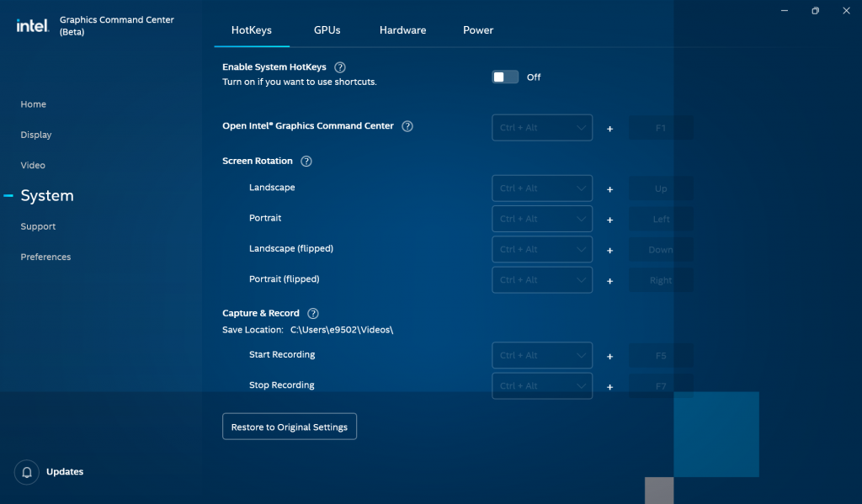862x504 pixels.
Task: Click the Landscape rotation label
Action: (272, 188)
